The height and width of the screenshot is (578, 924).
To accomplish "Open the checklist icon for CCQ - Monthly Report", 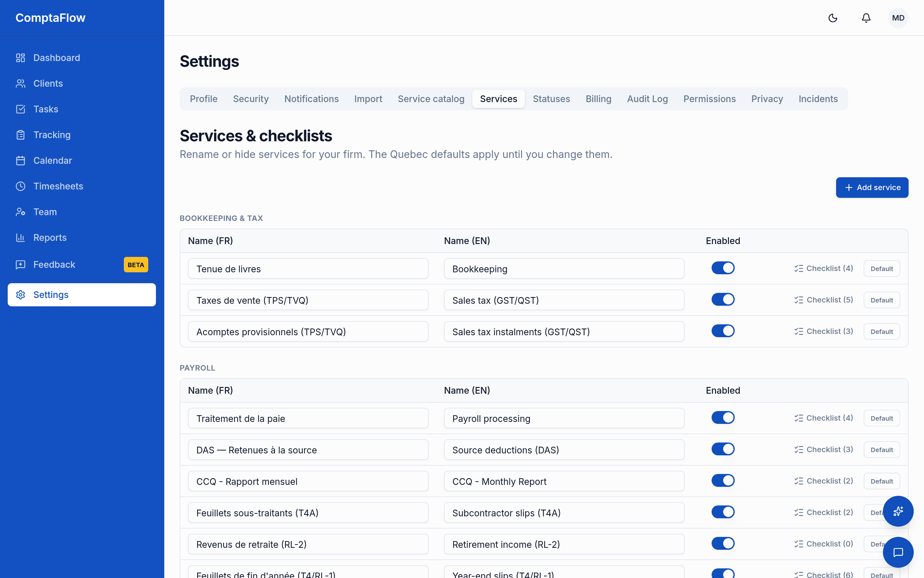I will [x=799, y=481].
